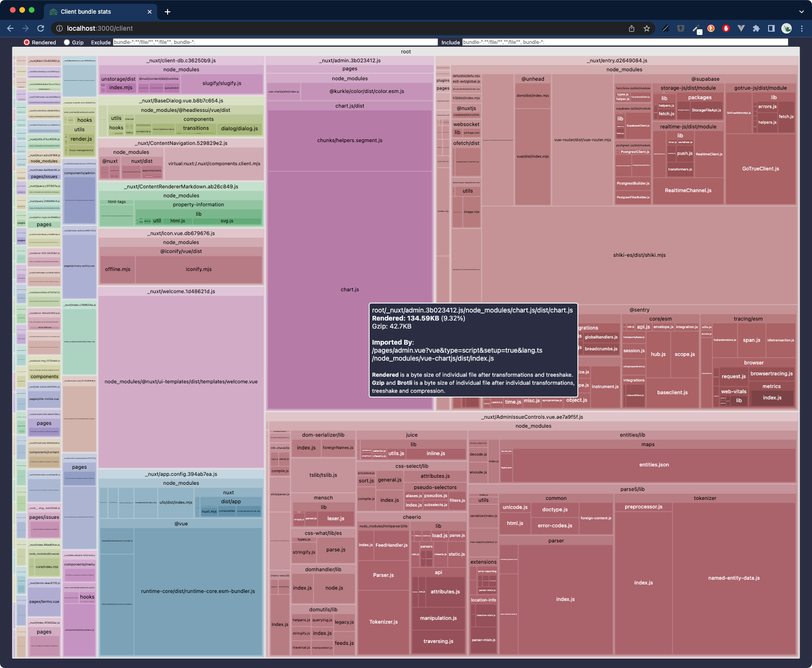Select the iconify.mjs block
The image size is (812, 668).
click(199, 269)
